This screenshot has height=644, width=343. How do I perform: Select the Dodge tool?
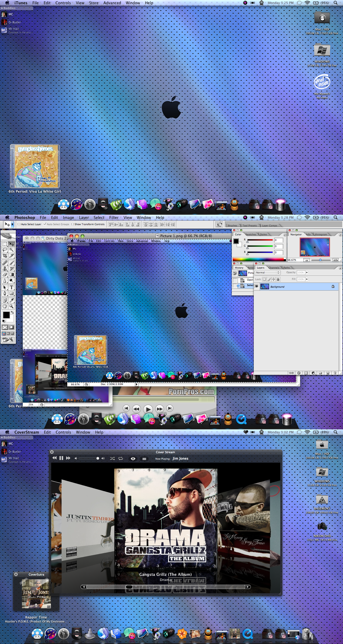12,281
